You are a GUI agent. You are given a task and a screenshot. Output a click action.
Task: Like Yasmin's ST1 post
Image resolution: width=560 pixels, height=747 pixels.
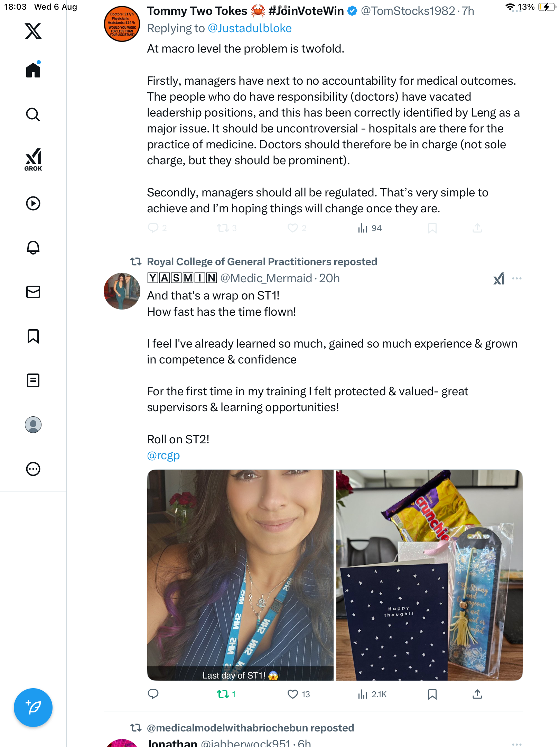293,694
